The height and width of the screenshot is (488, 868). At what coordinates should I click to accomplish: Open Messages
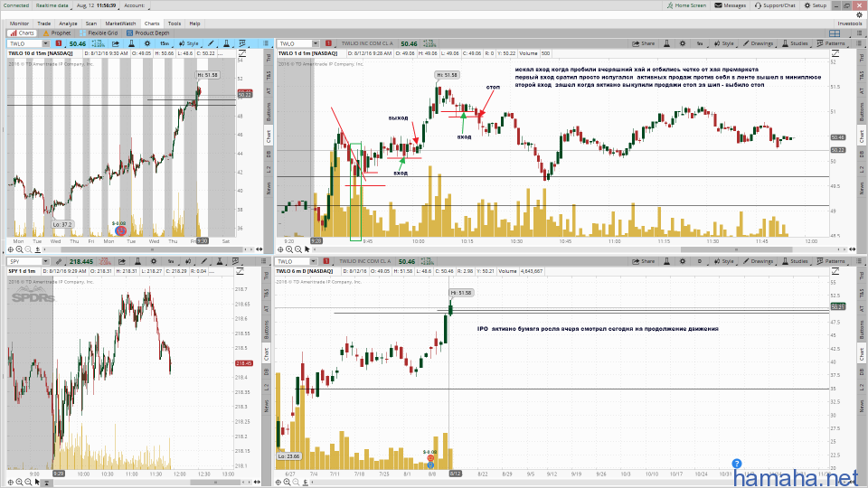731,5
